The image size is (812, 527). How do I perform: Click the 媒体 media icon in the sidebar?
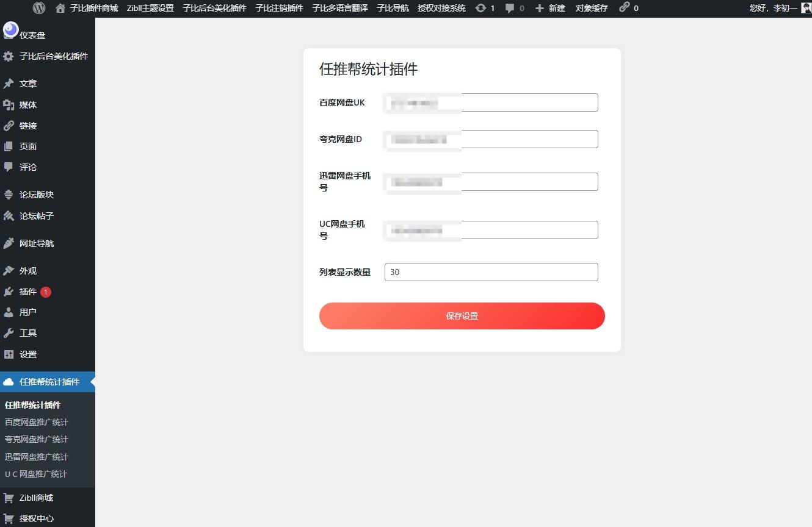(x=9, y=104)
